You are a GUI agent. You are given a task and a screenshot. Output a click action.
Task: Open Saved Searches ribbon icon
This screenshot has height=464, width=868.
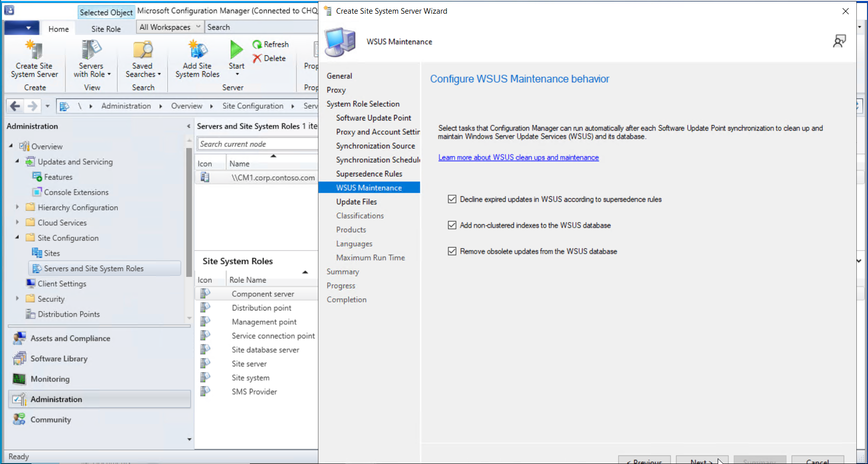click(143, 50)
